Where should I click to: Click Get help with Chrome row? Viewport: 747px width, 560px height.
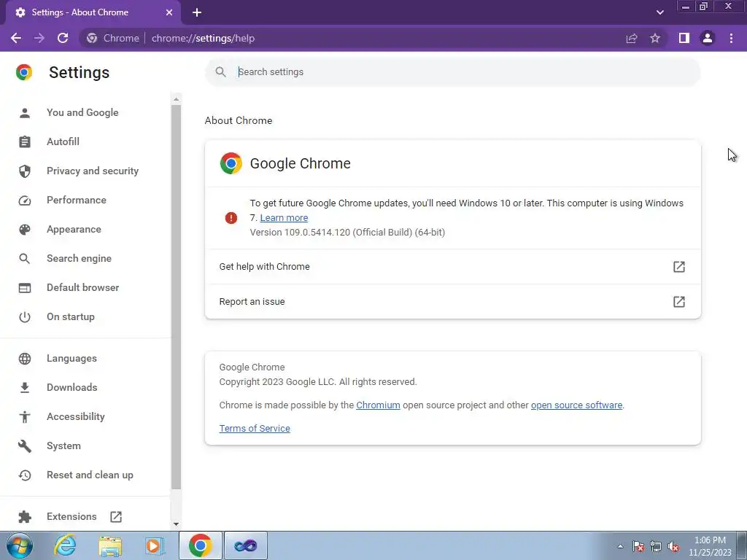pos(452,267)
